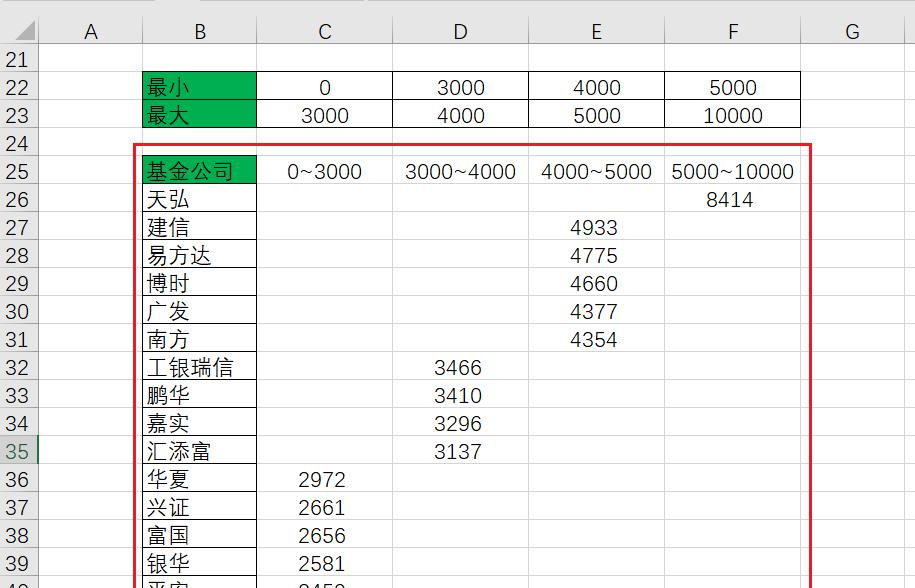915x588 pixels.
Task: Select the 2661 value cell
Action: (324, 506)
